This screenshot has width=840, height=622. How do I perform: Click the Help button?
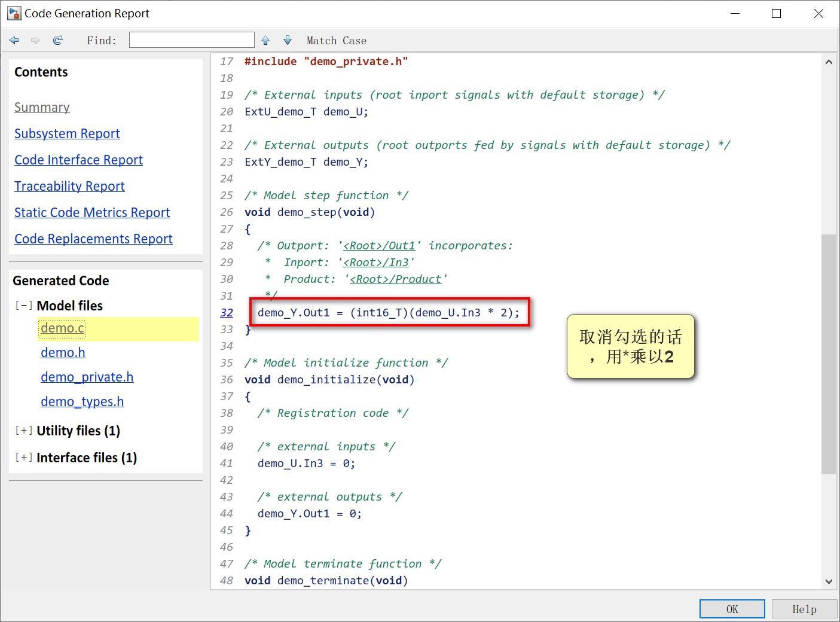[804, 608]
